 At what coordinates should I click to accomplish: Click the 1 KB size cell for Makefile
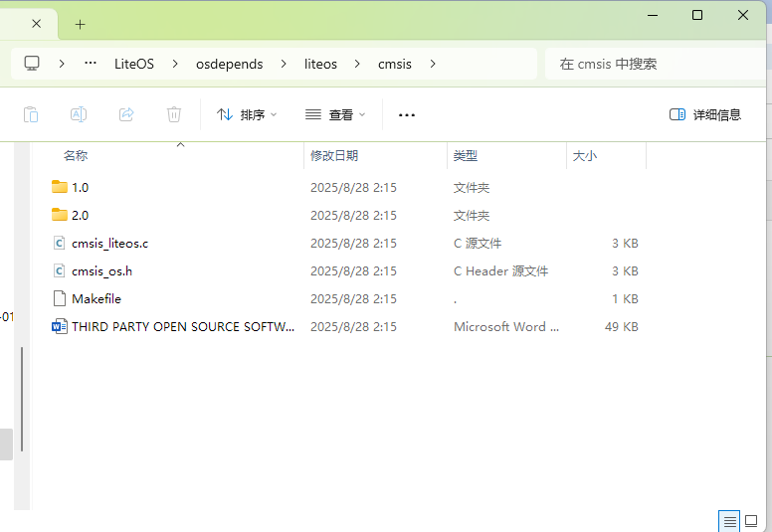[625, 298]
